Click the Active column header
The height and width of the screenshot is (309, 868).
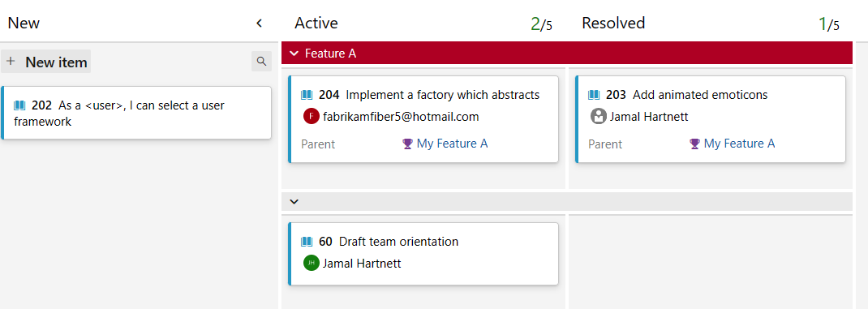tap(316, 24)
